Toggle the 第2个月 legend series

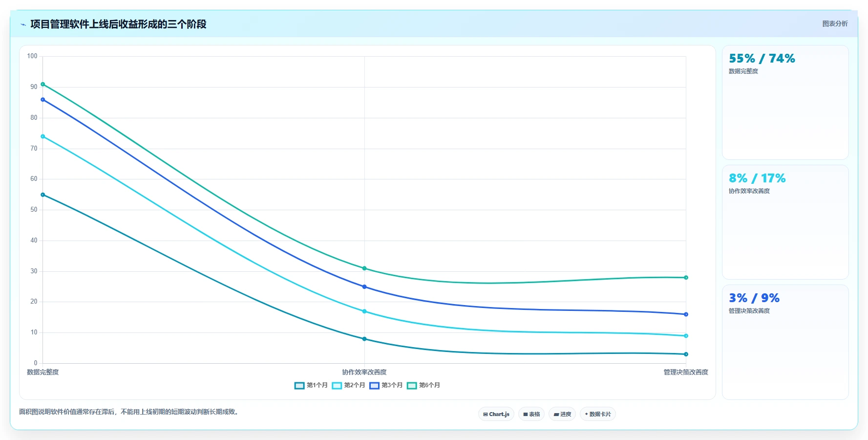click(349, 385)
